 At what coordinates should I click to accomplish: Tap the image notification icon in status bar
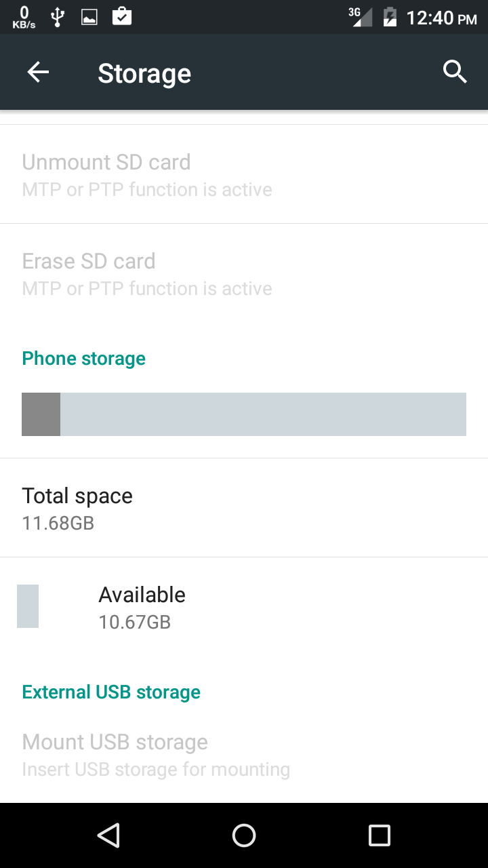(x=89, y=17)
